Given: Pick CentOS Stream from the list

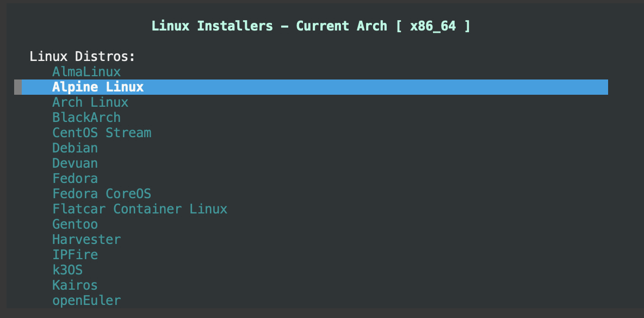Looking at the screenshot, I should [102, 132].
